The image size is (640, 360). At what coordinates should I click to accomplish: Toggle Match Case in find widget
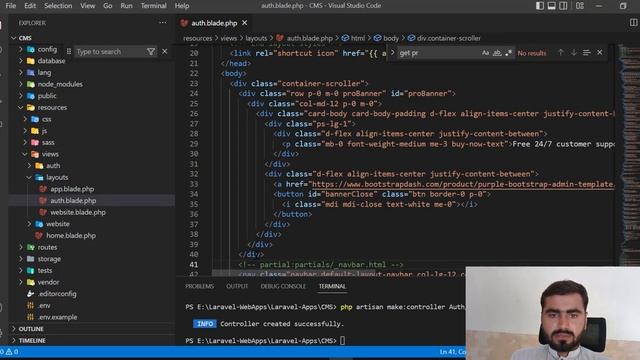pos(485,53)
